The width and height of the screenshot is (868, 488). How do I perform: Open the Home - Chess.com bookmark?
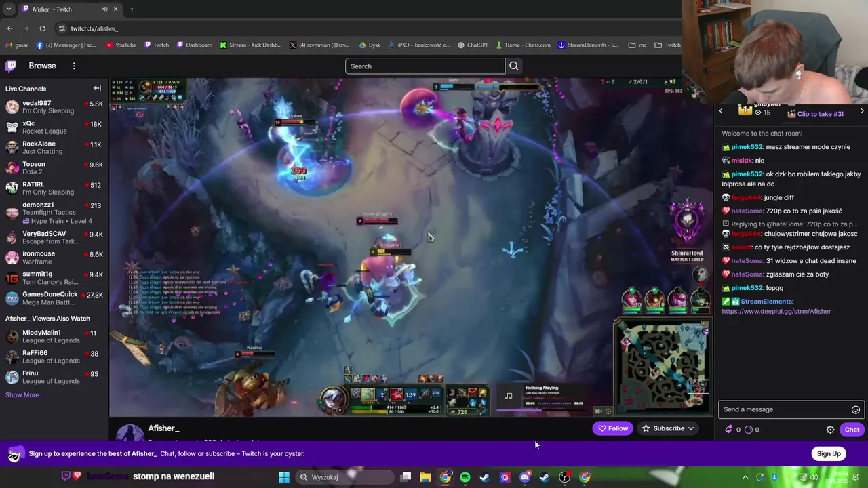523,45
